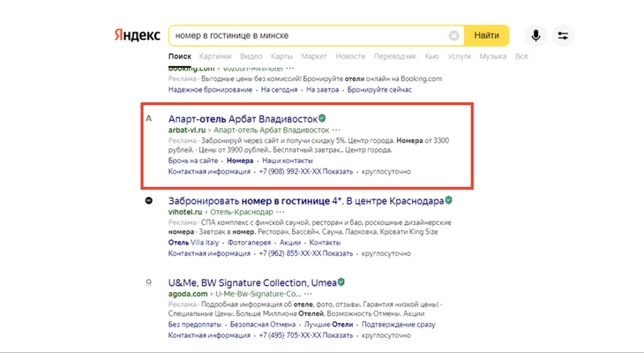Open the Бронируйте сейчас link
This screenshot has height=353, width=644.
point(379,90)
